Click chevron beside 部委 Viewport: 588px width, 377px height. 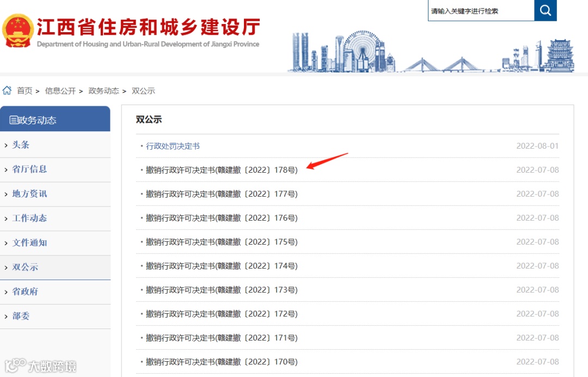[5, 317]
